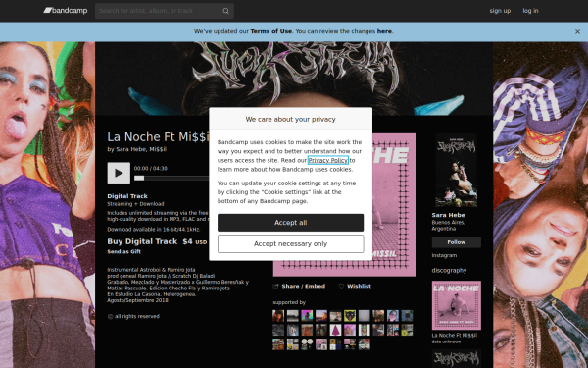
Task: Click the search magnifier icon
Action: [x=225, y=11]
